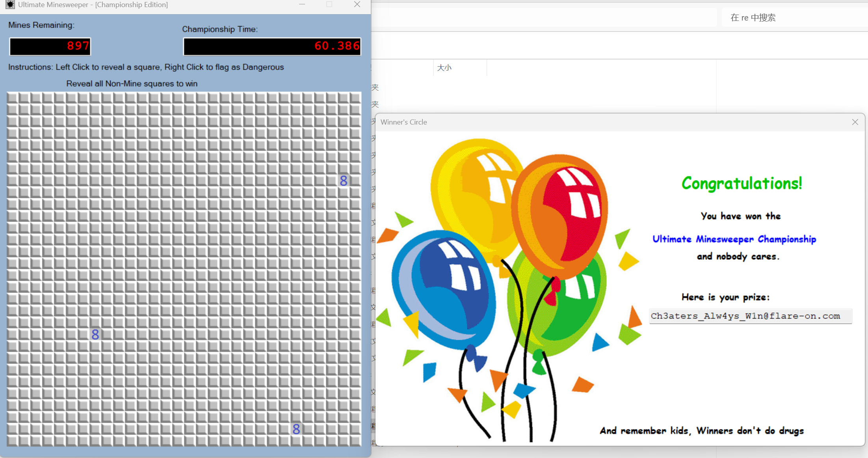
Task: Click the prize text field with flare-on email
Action: (x=750, y=316)
